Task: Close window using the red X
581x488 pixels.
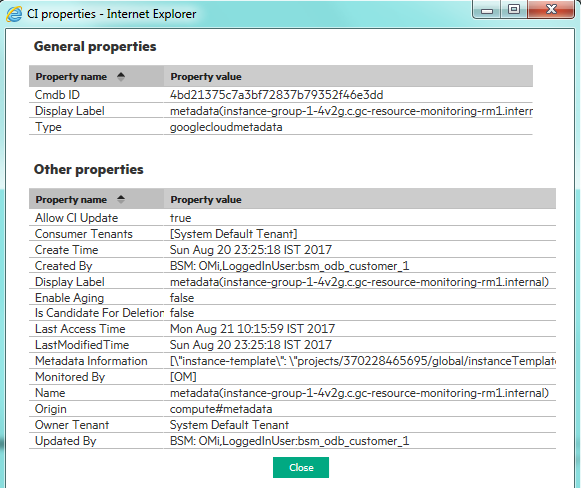Action: pos(551,9)
